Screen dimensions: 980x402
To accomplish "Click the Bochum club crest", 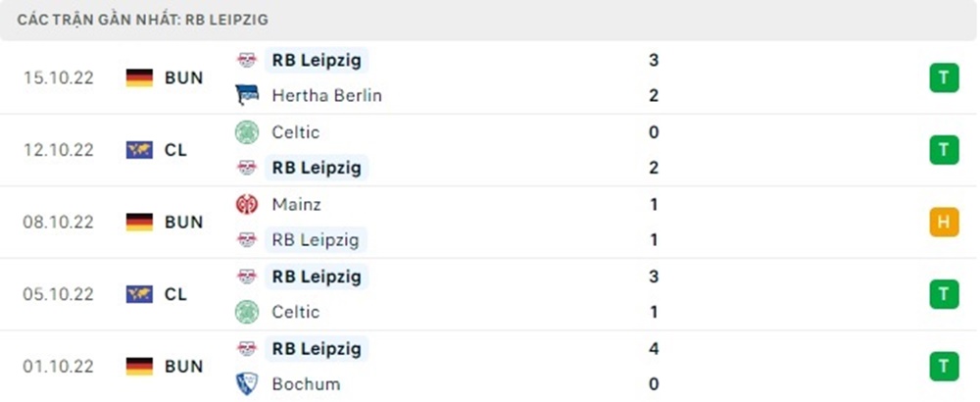I will (x=247, y=383).
